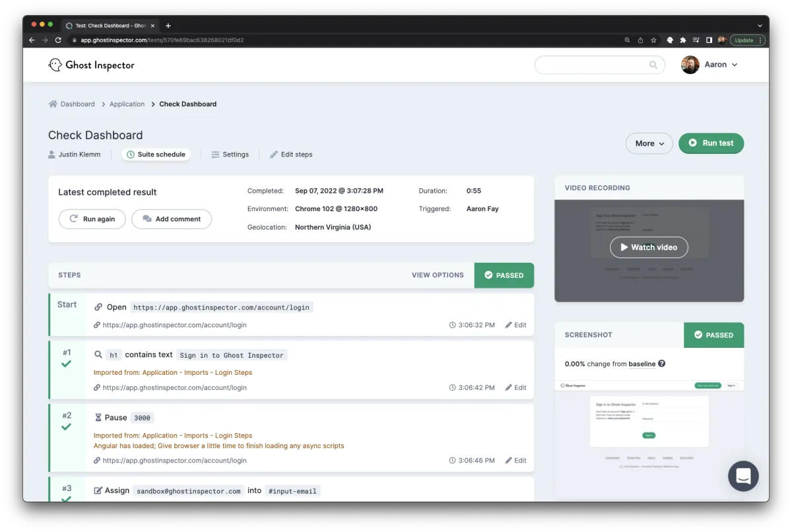Image resolution: width=792 pixels, height=532 pixels.
Task: Click the play icon in Watch video
Action: tap(624, 247)
